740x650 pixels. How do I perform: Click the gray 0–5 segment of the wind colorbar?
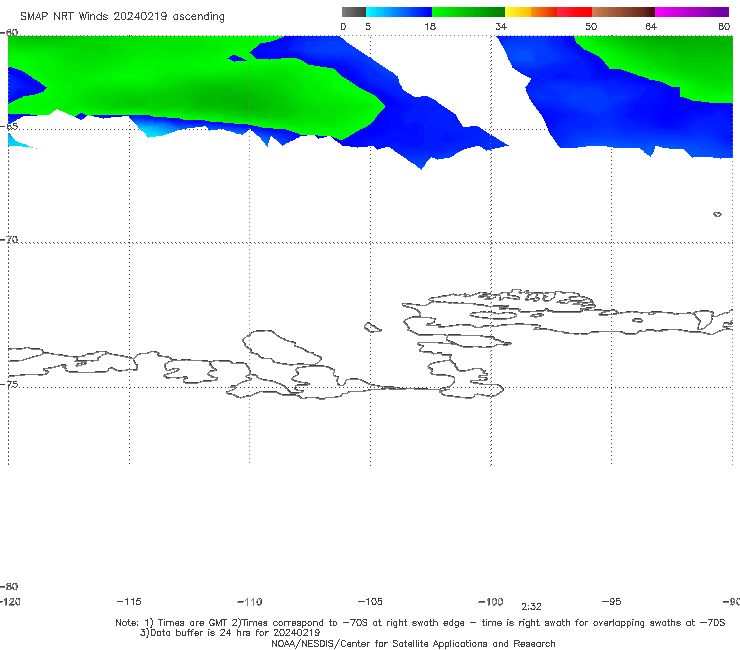[353, 12]
